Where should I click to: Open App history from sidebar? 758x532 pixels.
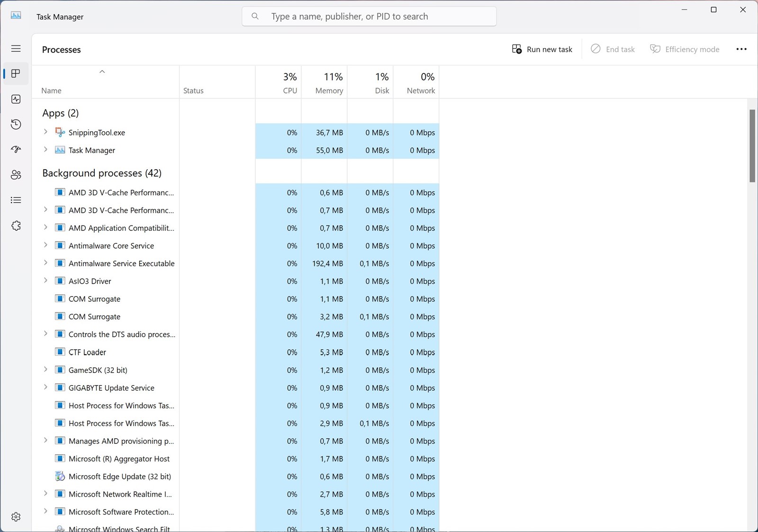click(16, 124)
